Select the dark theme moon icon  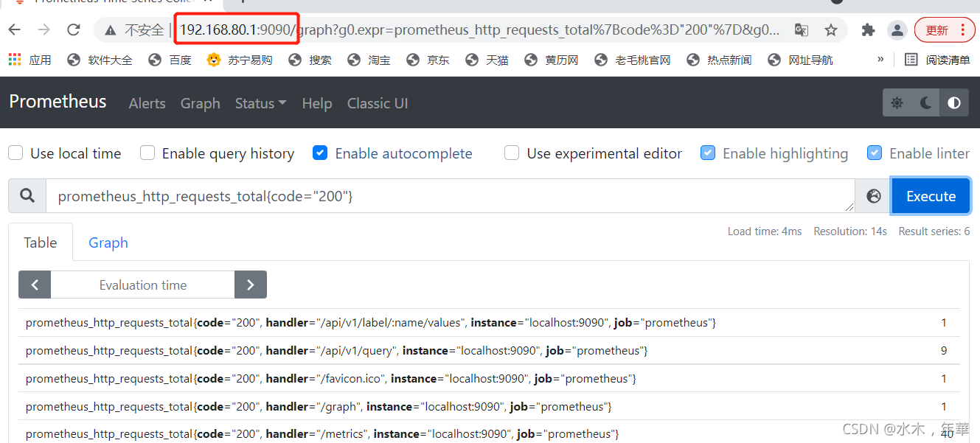(x=926, y=103)
